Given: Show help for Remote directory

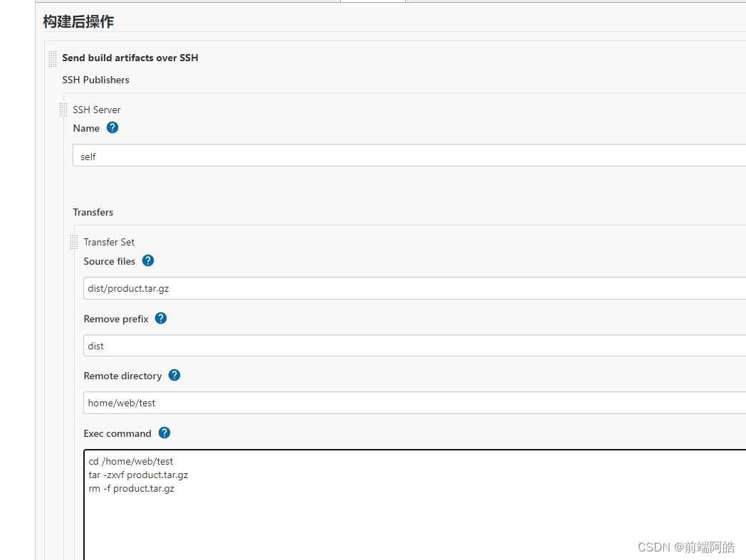Looking at the screenshot, I should 174,376.
